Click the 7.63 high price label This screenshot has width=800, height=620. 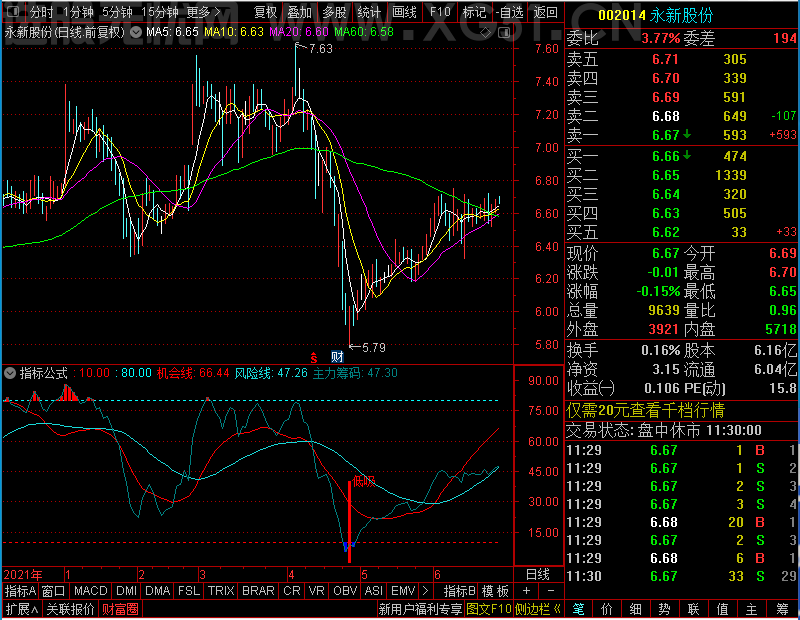pyautogui.click(x=320, y=49)
